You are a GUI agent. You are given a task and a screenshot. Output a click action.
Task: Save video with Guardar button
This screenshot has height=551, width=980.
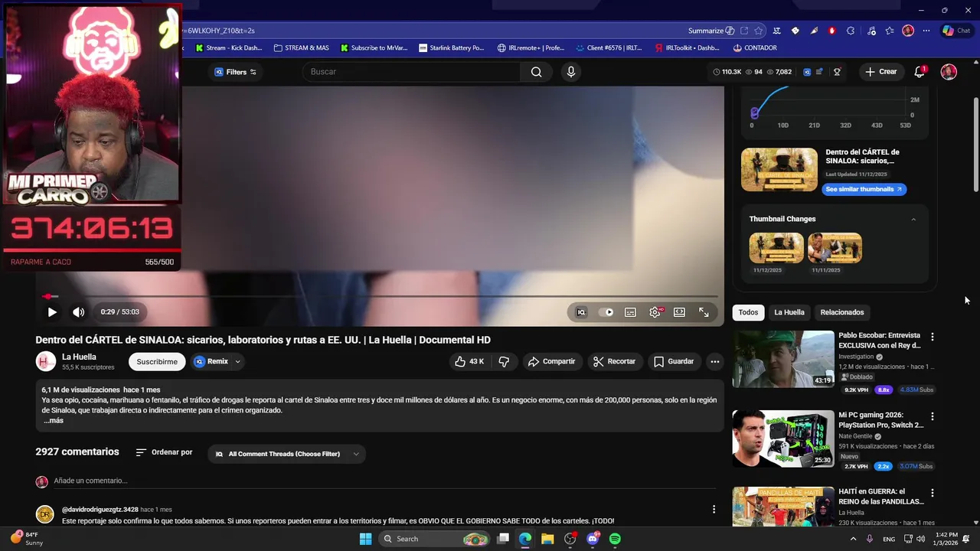tap(674, 361)
